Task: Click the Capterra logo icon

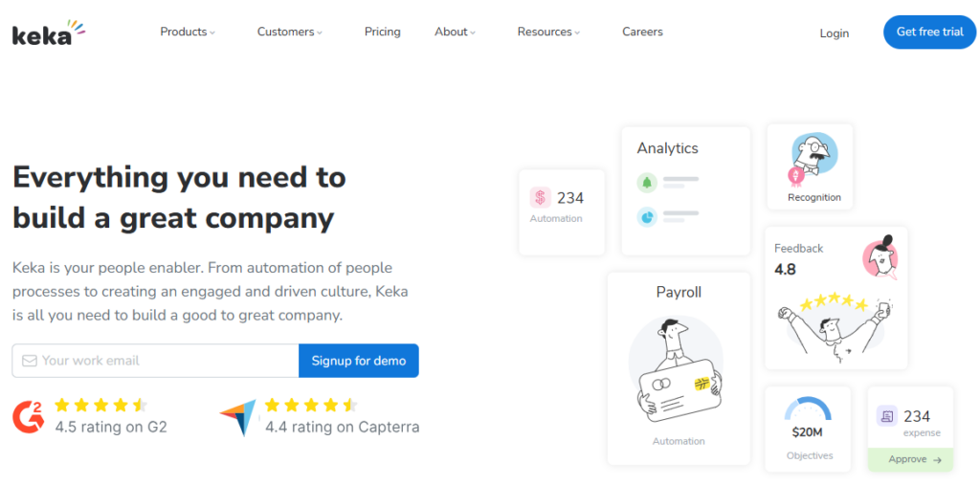Action: coord(237,415)
